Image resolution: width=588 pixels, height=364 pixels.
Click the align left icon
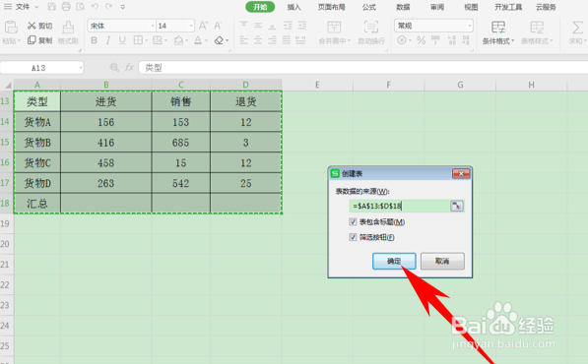pos(243,40)
